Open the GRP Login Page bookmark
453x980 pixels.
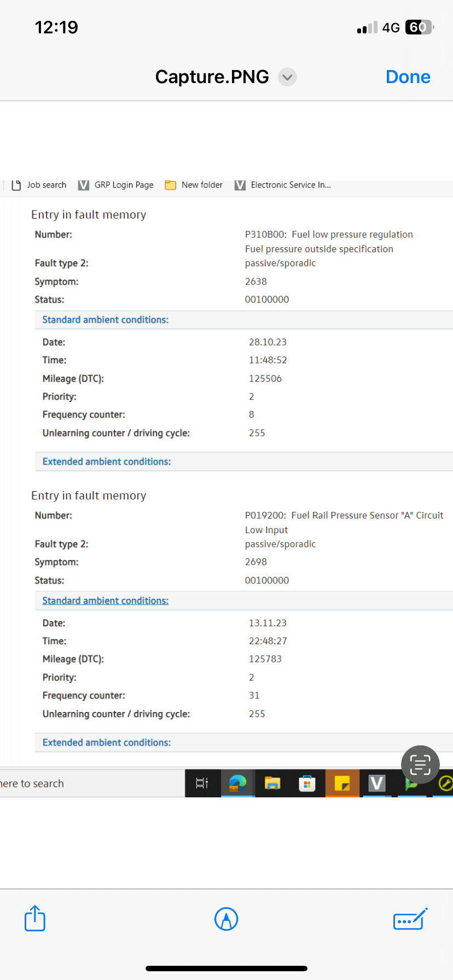(x=116, y=185)
